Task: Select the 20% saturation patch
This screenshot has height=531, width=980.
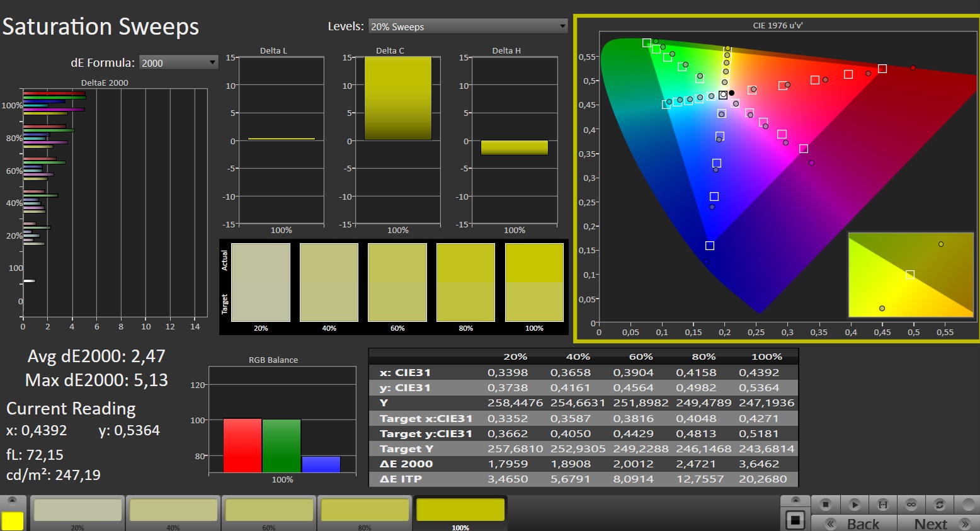Action: tap(77, 511)
